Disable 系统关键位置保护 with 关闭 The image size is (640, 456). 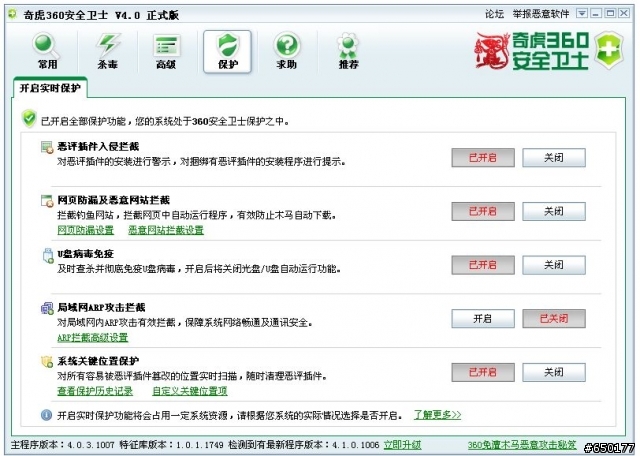click(554, 372)
